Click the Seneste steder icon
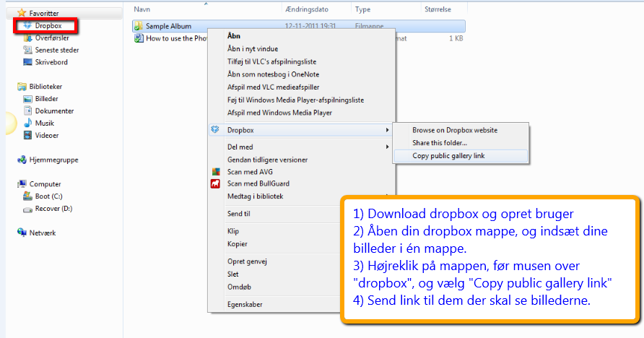This screenshot has width=644, height=338. [28, 51]
